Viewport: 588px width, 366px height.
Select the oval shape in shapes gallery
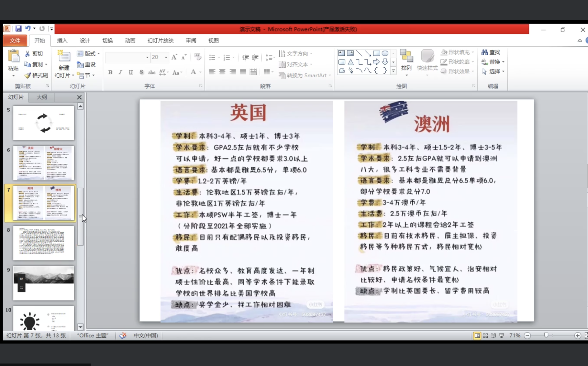click(385, 53)
